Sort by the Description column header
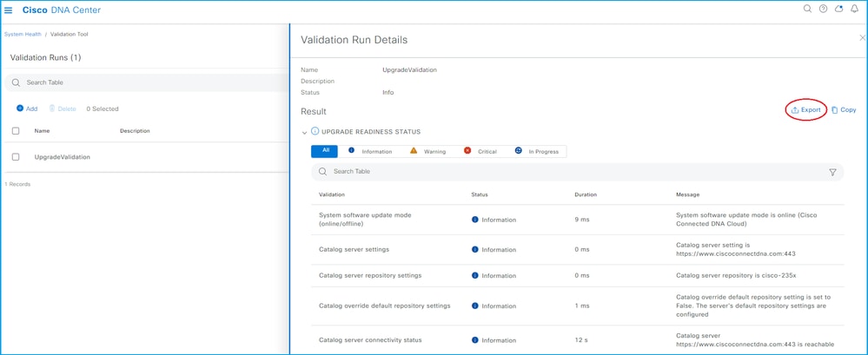Image resolution: width=868 pixels, height=355 pixels. click(x=135, y=131)
